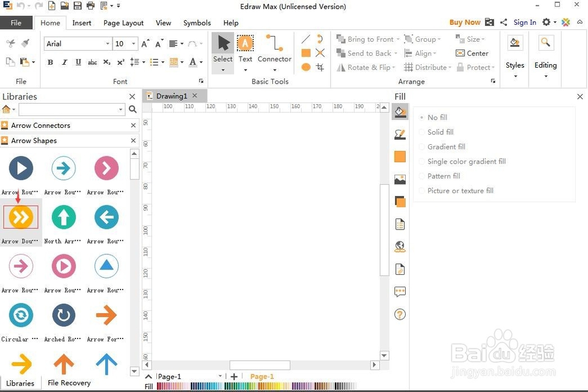
Task: Select the No fill option
Action: [x=433, y=118]
